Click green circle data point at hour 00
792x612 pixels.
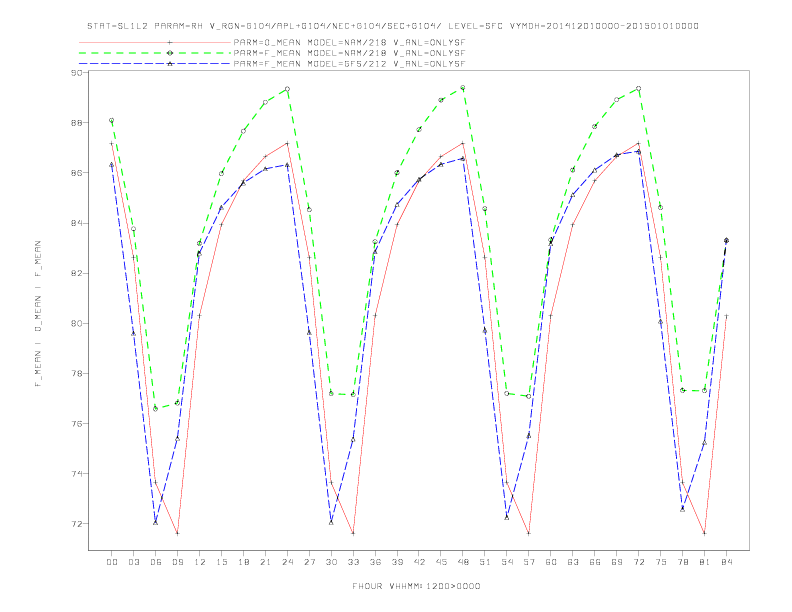112,120
